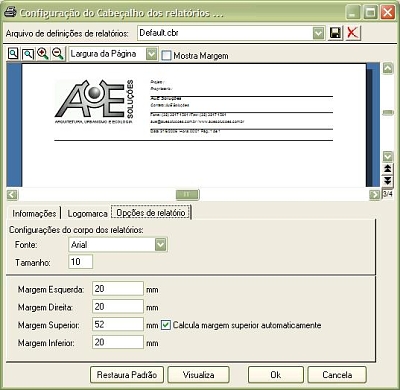The height and width of the screenshot is (390, 400).
Task: Click the horizontal scrollbar thumb
Action: coord(187,194)
